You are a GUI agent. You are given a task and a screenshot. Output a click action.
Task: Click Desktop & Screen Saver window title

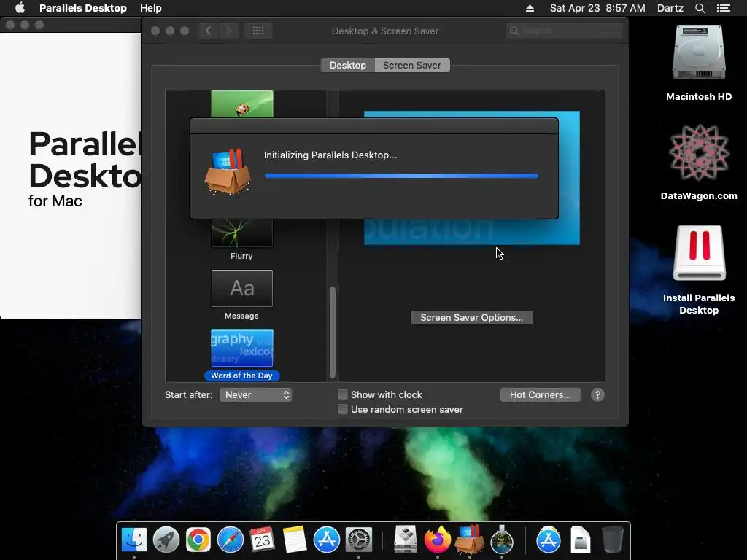(x=385, y=31)
